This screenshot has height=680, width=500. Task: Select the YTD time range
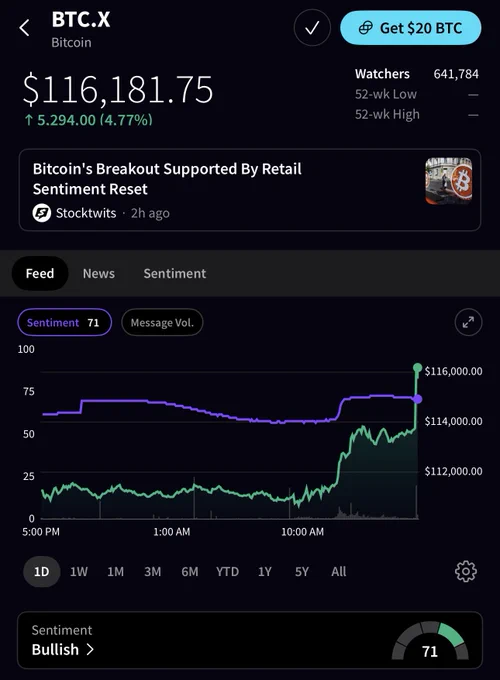(x=228, y=572)
